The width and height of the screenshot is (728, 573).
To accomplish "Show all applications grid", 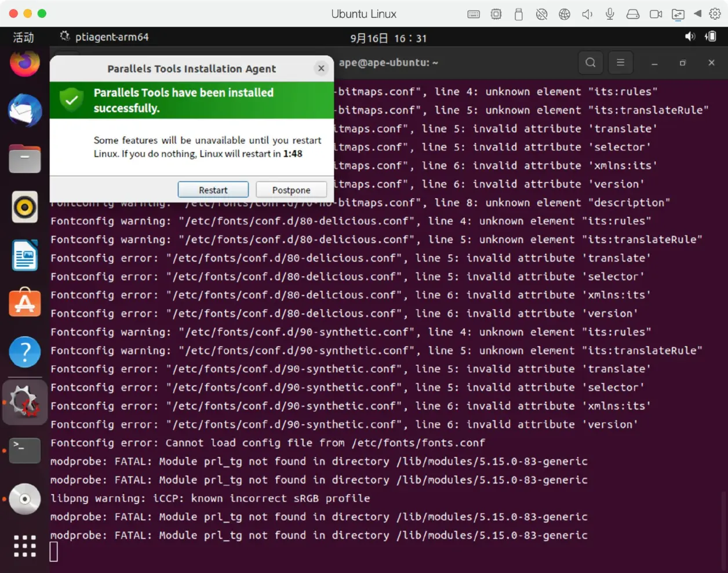I will pos(25,546).
